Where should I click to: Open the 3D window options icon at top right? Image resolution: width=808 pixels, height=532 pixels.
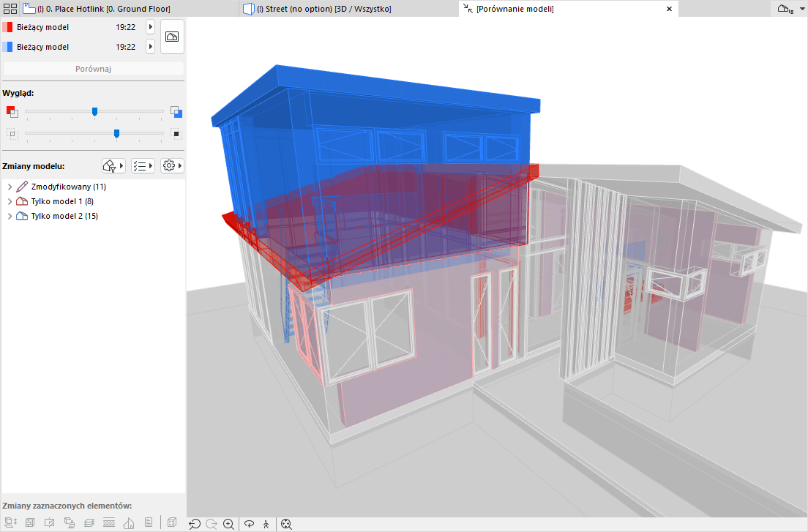coord(785,9)
